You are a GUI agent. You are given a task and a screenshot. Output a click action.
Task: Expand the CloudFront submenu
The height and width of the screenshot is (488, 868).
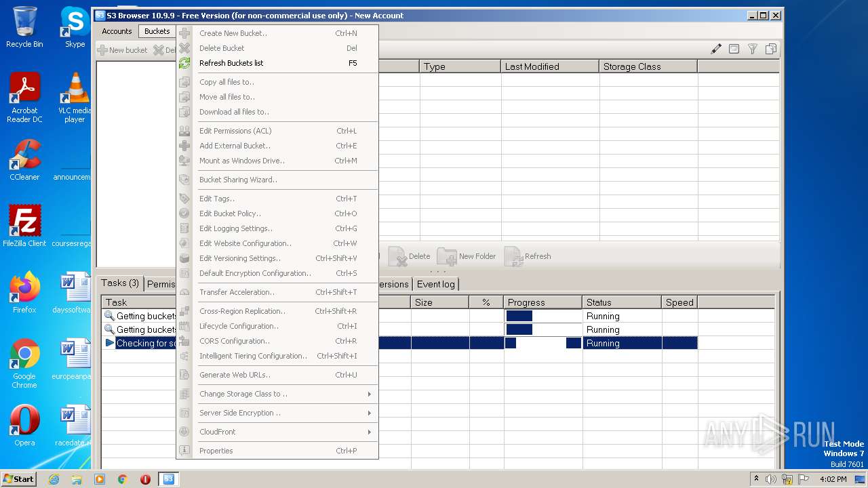tap(277, 432)
